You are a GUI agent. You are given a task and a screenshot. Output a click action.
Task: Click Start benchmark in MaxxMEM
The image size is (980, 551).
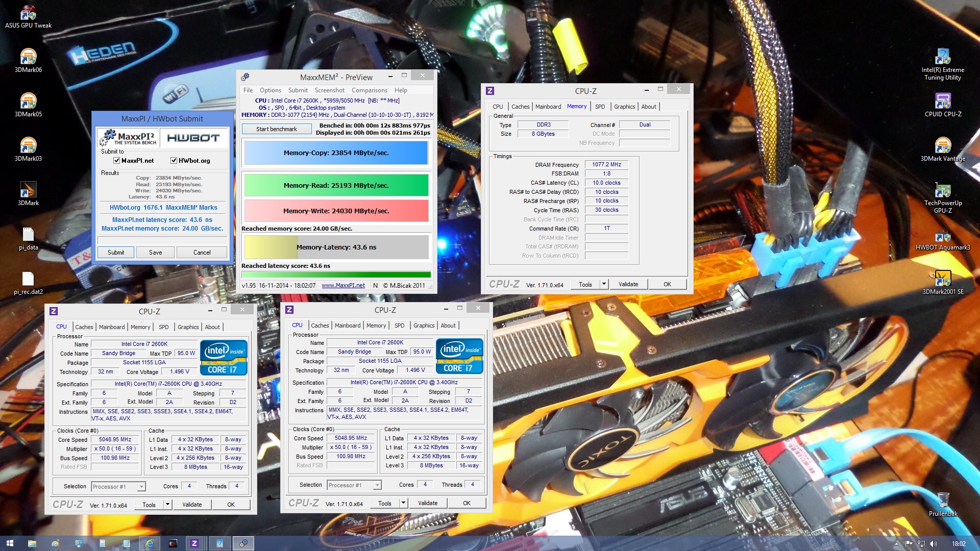(x=277, y=129)
